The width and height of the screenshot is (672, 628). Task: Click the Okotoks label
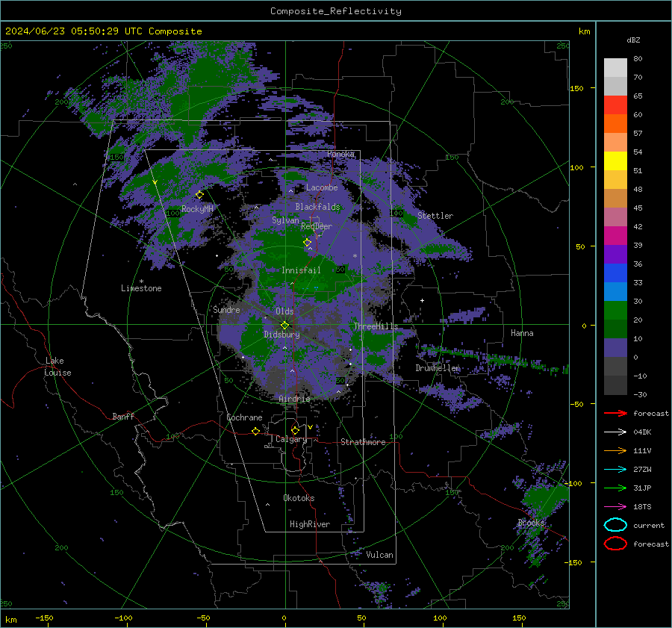[x=299, y=498]
